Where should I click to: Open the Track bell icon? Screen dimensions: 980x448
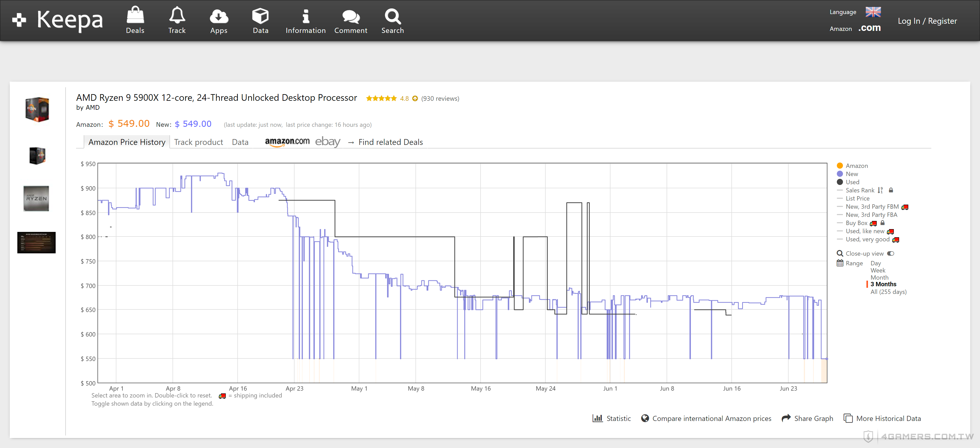tap(177, 15)
